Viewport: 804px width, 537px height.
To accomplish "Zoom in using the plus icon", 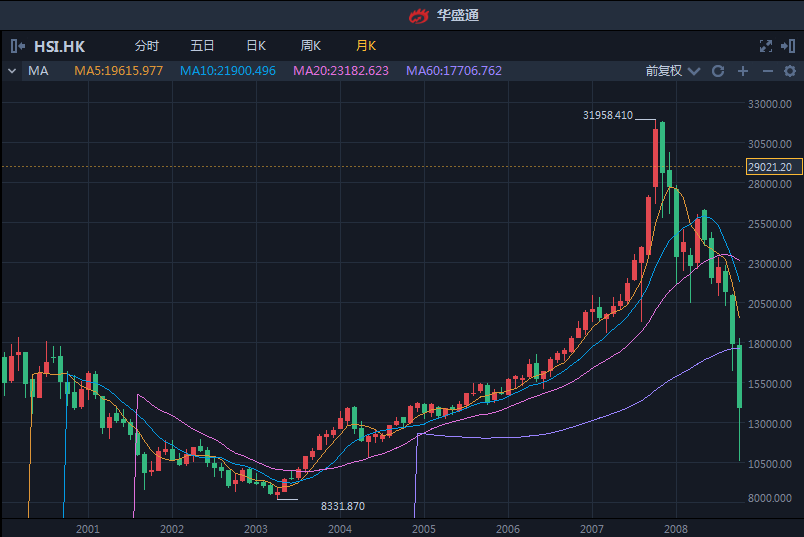I will coord(743,71).
